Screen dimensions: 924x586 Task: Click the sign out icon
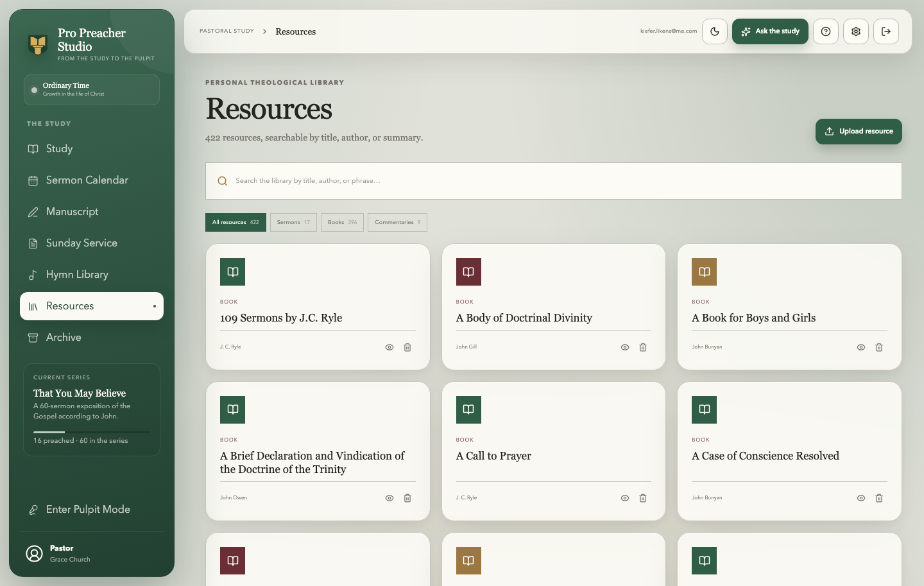click(886, 31)
